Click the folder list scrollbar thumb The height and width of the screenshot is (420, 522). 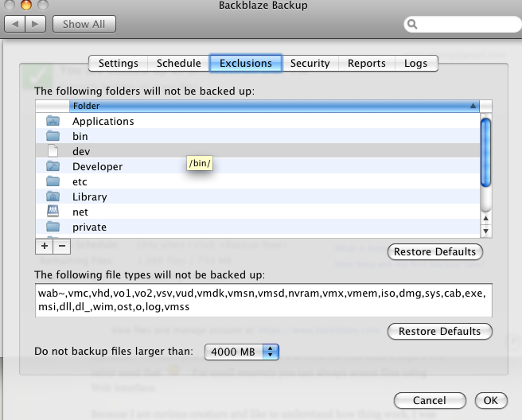[x=485, y=153]
